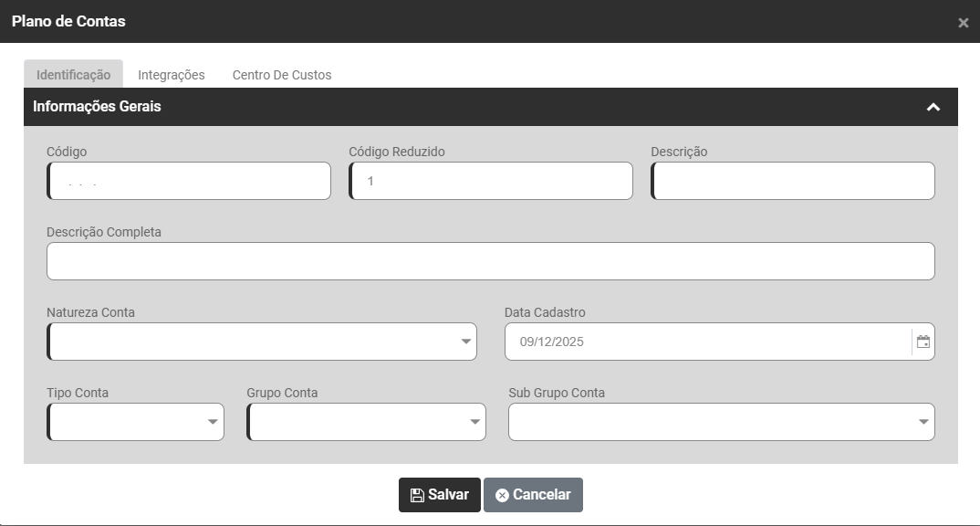Expand the Sub Grupo Conta dropdown

click(x=721, y=422)
